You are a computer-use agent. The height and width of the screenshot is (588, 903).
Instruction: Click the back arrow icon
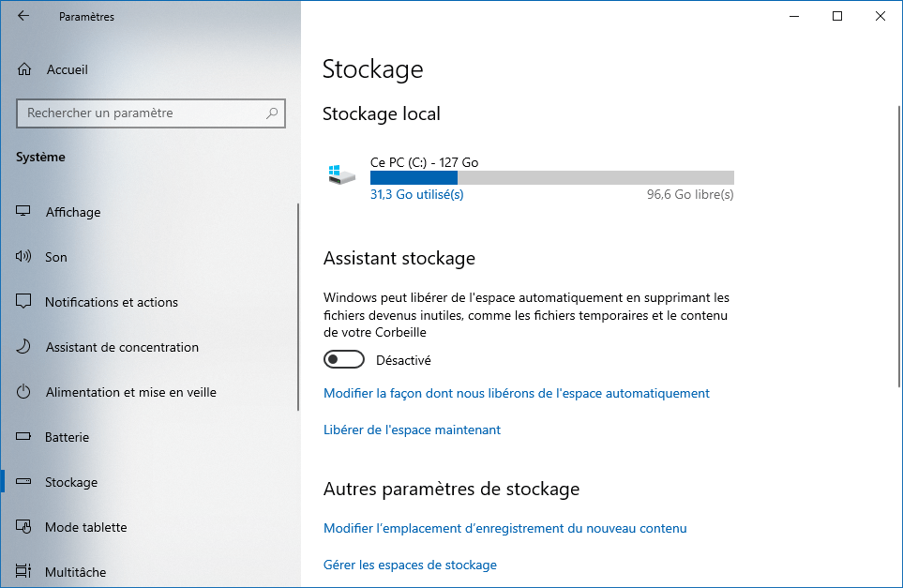pos(23,16)
